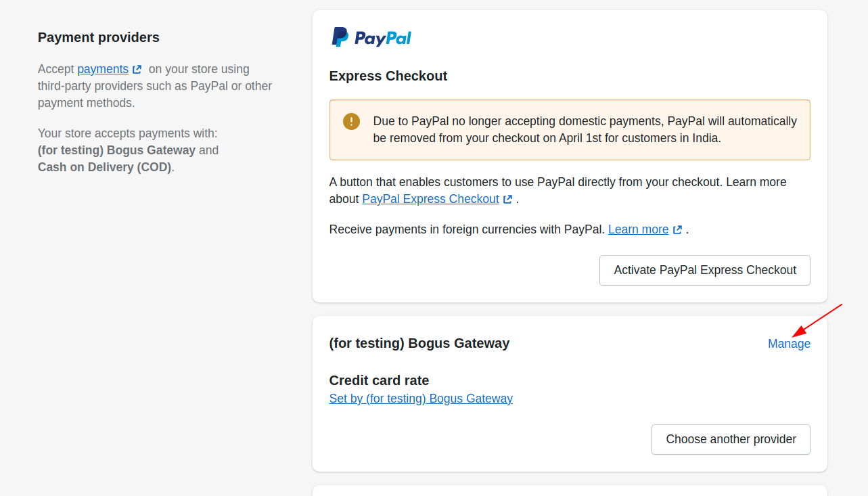
Task: Click the red arrow pointing at Manage
Action: tap(817, 320)
